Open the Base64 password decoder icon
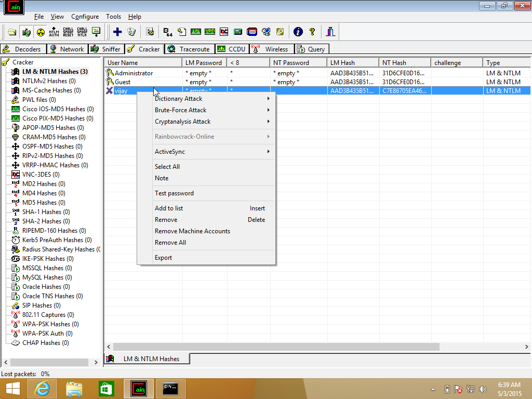This screenshot has height=399, width=532. (168, 32)
